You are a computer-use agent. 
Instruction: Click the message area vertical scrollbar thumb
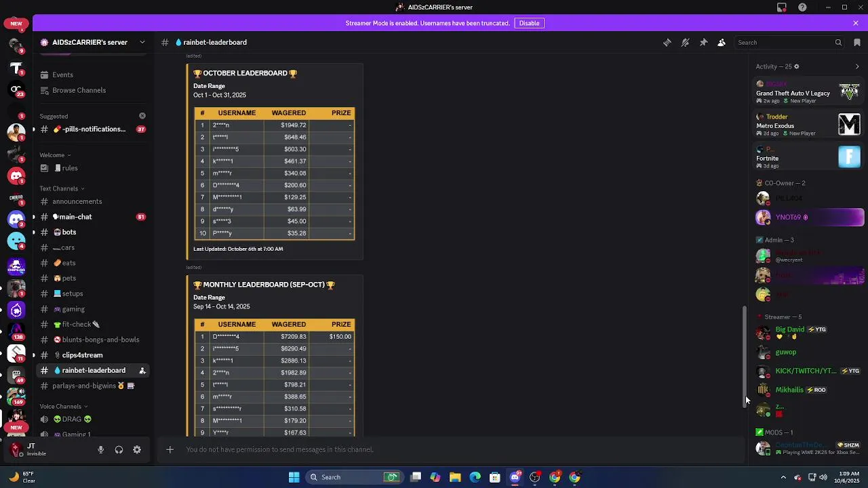[745, 357]
